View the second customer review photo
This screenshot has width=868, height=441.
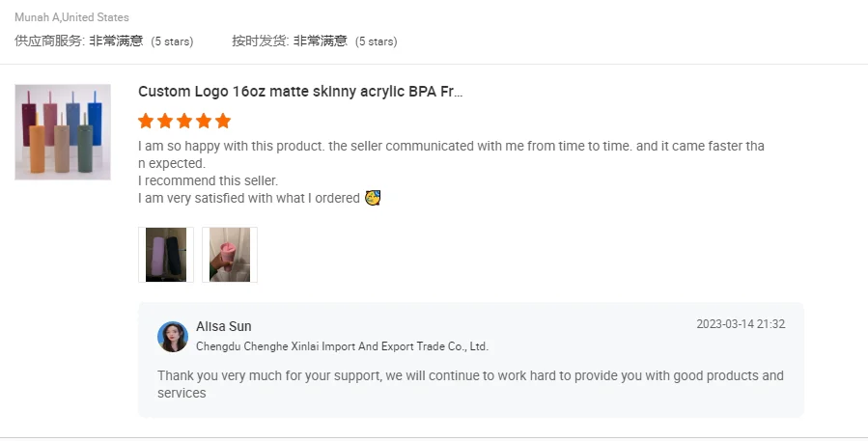230,255
